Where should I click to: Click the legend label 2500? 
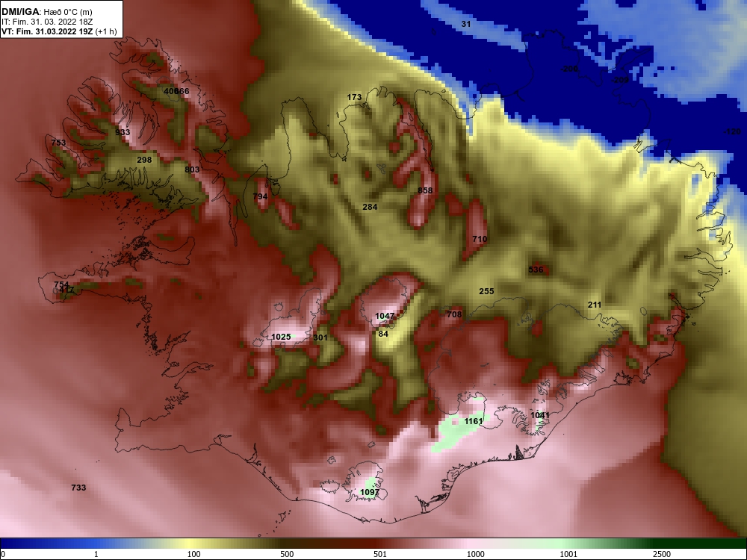(662, 554)
